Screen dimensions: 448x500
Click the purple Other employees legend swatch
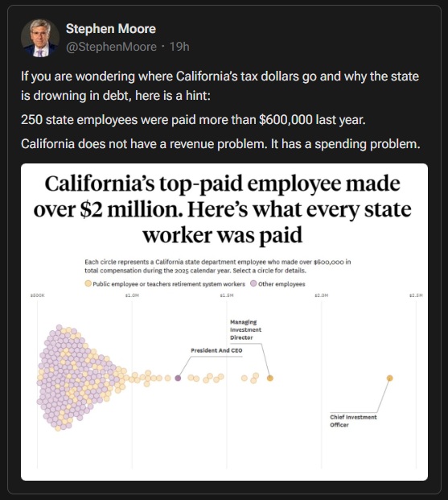(x=253, y=283)
